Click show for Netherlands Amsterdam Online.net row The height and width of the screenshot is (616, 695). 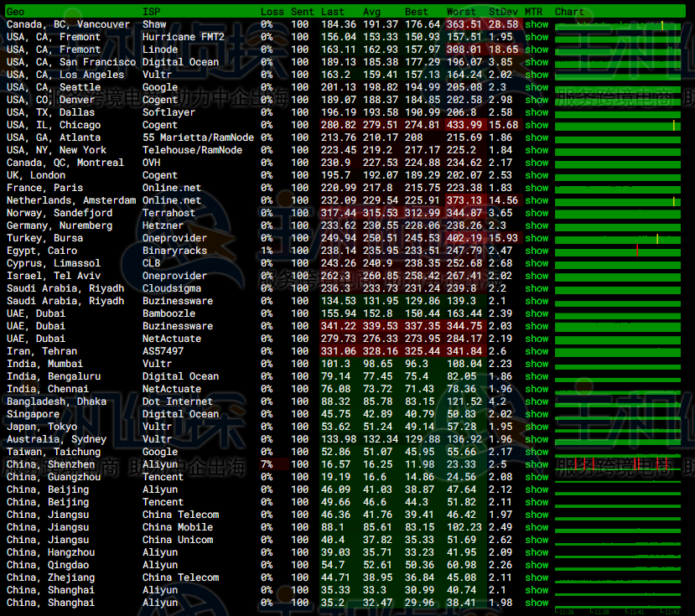(x=537, y=200)
